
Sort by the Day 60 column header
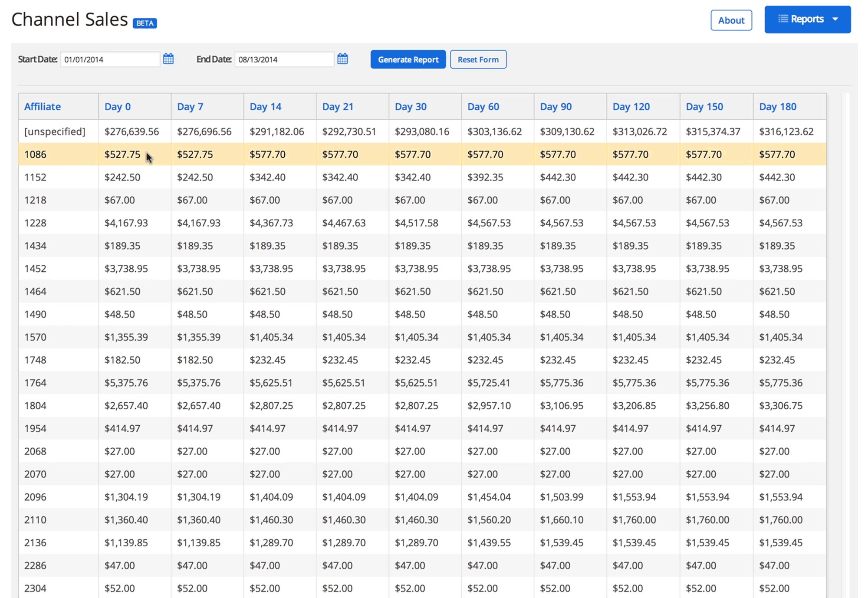[x=483, y=106]
